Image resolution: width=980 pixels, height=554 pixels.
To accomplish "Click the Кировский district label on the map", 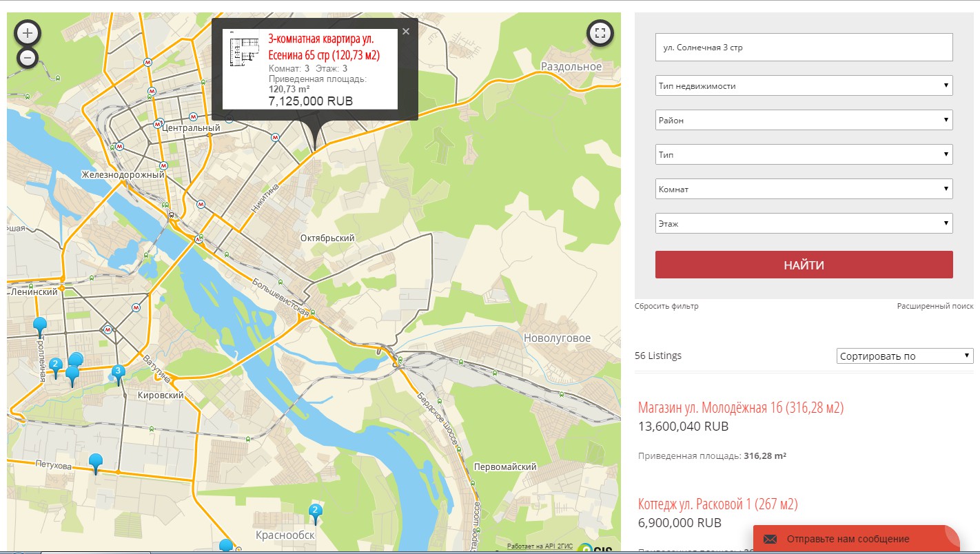I will 161,396.
